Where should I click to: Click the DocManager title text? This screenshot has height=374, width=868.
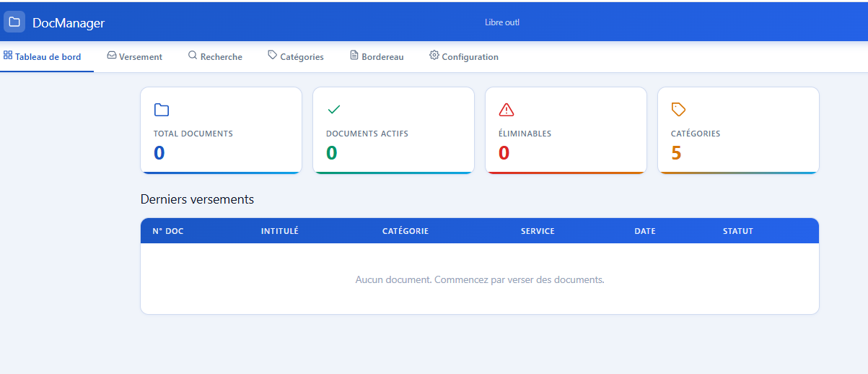(69, 23)
